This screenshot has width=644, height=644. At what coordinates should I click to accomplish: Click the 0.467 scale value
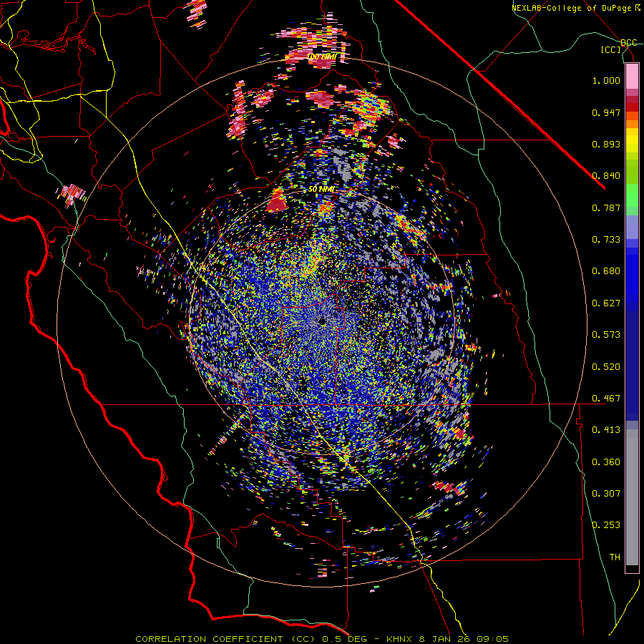pos(606,399)
